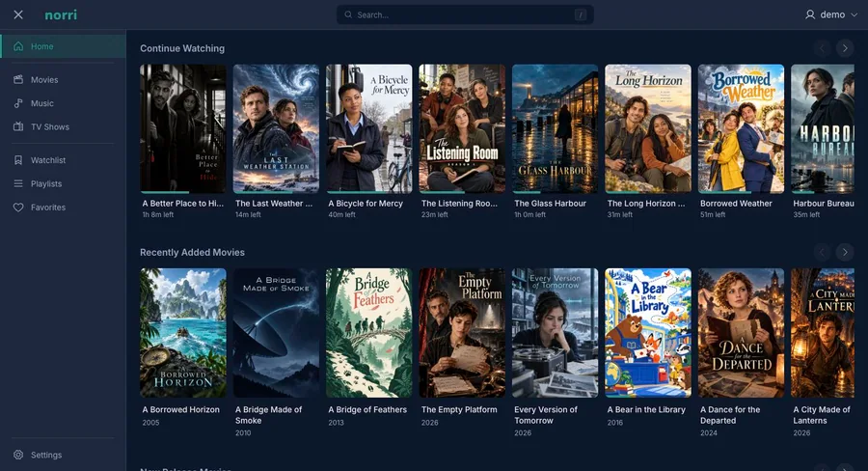
Task: Click the Playlists list icon
Action: click(x=18, y=184)
